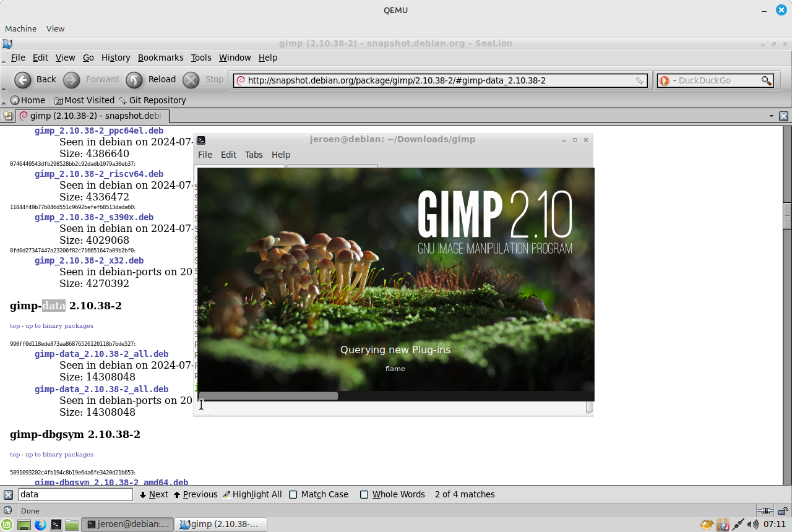The image size is (792, 532).
Task: Open the Window menu in the browser
Action: pos(235,58)
